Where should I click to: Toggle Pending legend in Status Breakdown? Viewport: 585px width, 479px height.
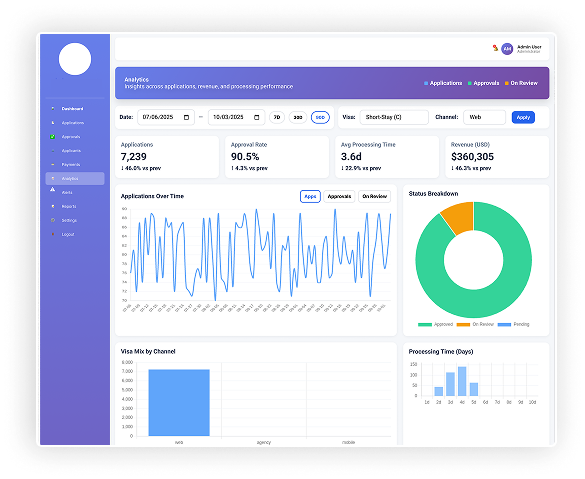point(513,324)
